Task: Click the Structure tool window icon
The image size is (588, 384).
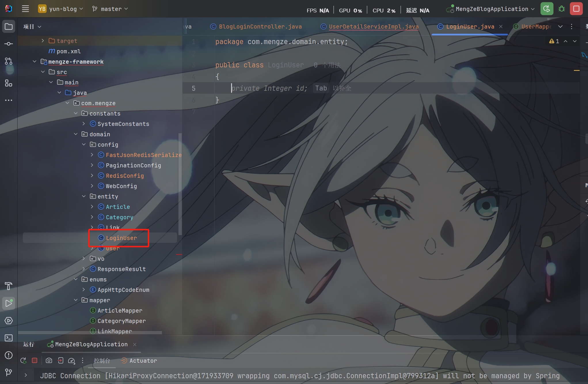Action: tap(9, 84)
